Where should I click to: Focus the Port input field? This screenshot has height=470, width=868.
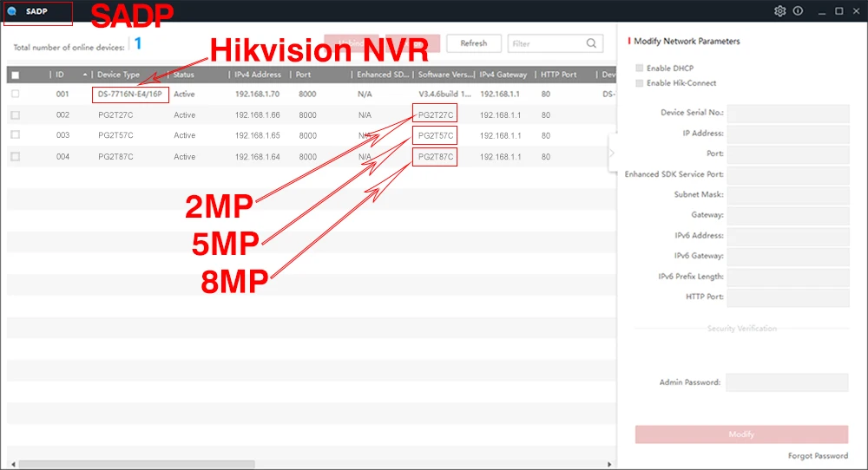(788, 153)
